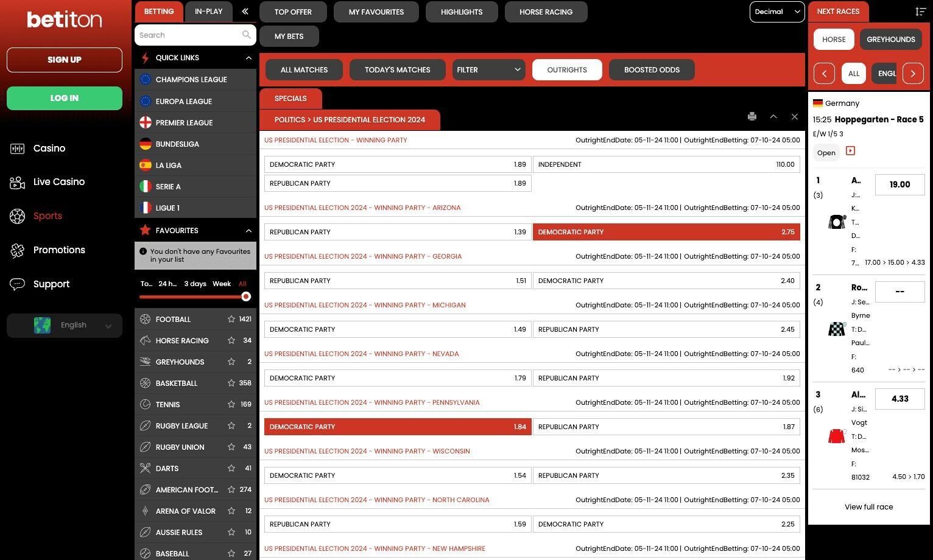Click the Support chat bubble icon
933x560 pixels.
tap(18, 284)
